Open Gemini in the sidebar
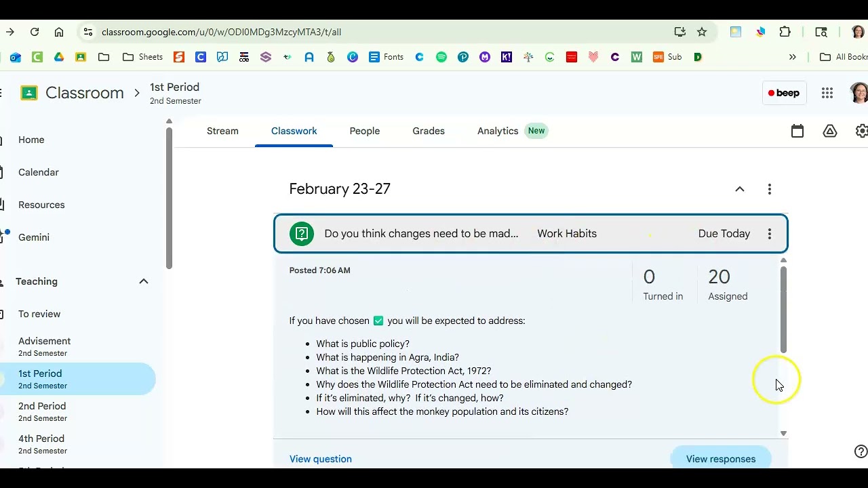Viewport: 868px width, 488px height. click(x=34, y=237)
